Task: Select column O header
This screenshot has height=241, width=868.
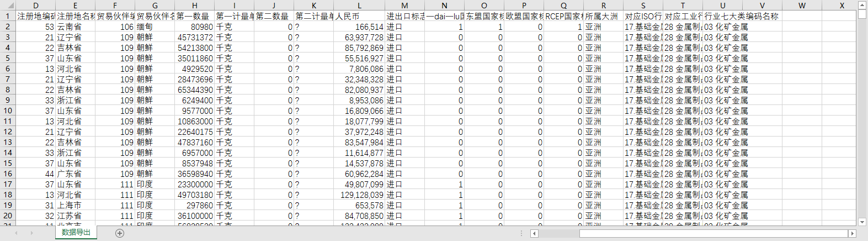Action: [x=484, y=6]
